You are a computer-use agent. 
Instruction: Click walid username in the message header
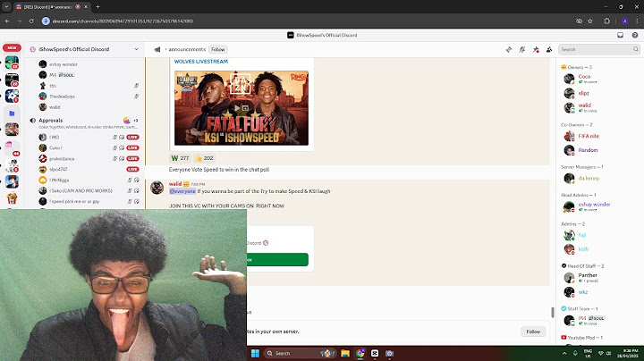pos(175,184)
